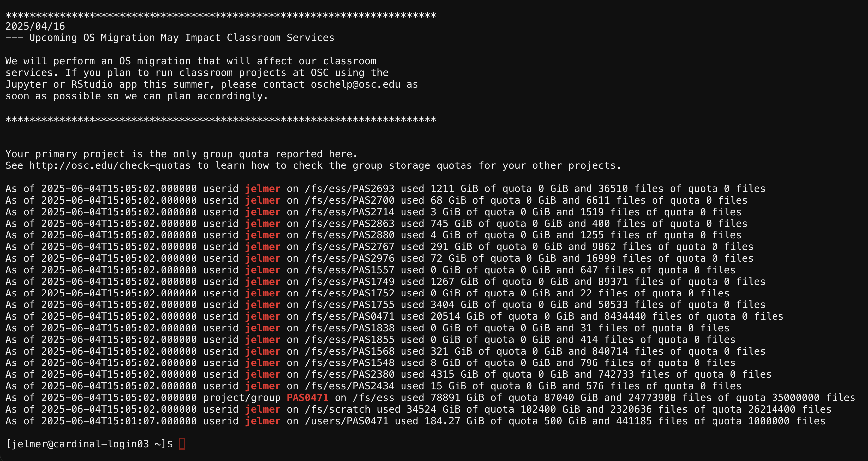Click the /fs/ess/PAS1749 path text

pyautogui.click(x=349, y=281)
